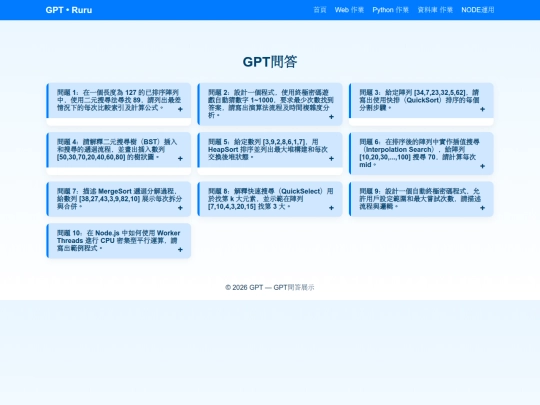
Task: Open the 首頁 nav link
Action: (x=320, y=10)
